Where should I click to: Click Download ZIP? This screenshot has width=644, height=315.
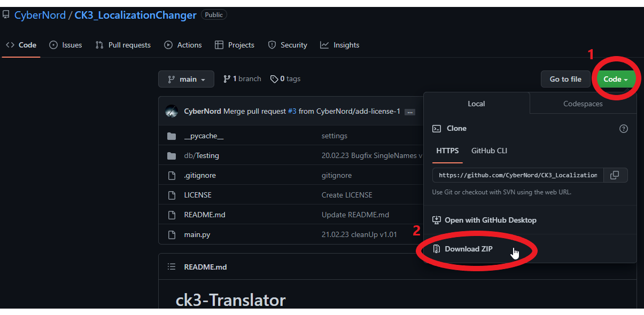coord(469,249)
